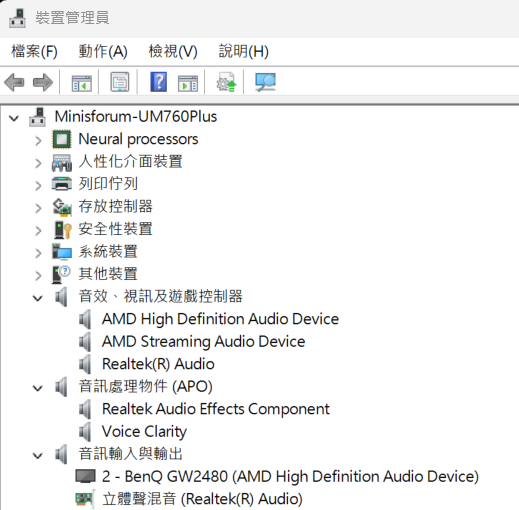519x510 pixels.
Task: Select the 其他裝置 label
Action: 108,274
